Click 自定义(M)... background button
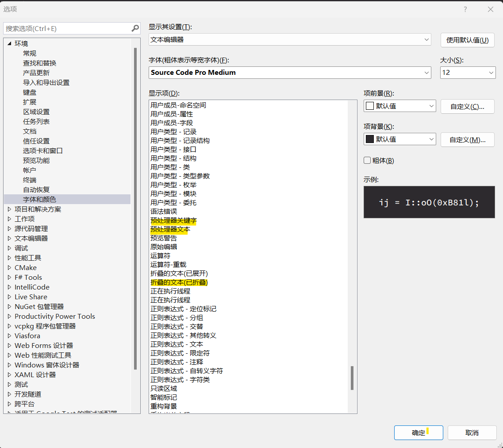 tap(468, 140)
